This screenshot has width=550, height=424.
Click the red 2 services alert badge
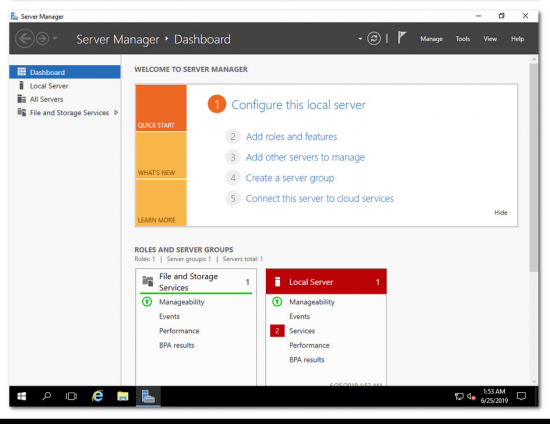coord(277,331)
